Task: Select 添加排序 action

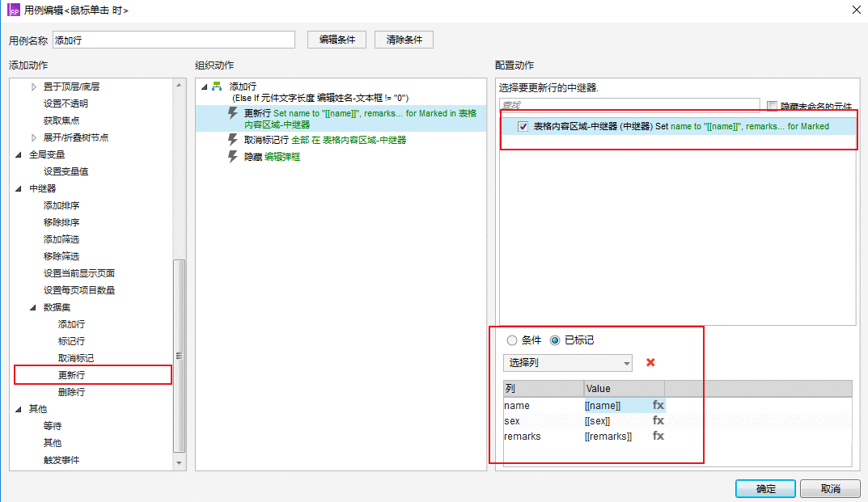Action: tap(61, 205)
